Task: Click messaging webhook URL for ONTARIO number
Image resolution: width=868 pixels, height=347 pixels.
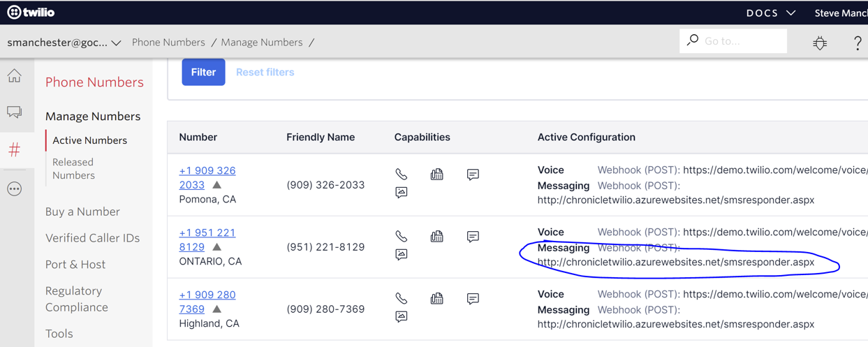Action: (x=676, y=262)
